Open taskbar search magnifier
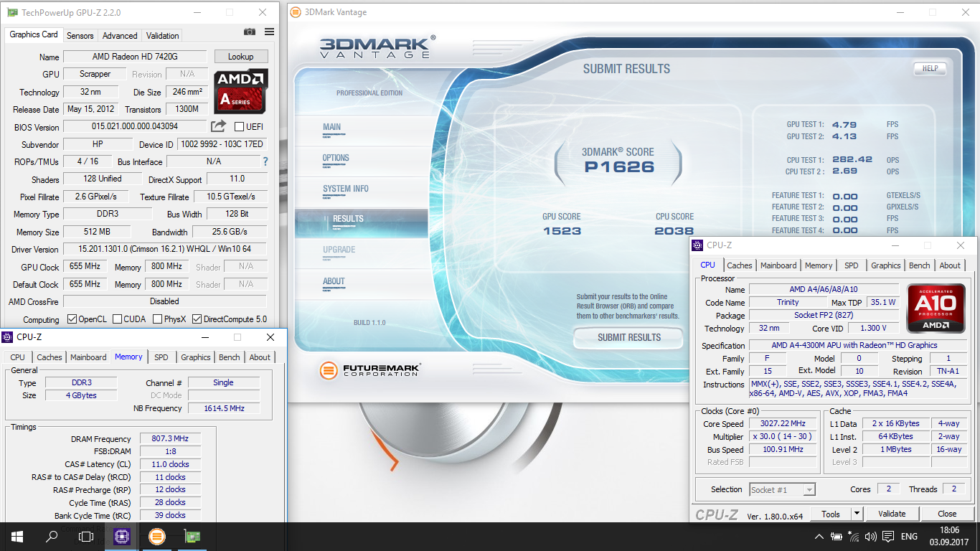The width and height of the screenshot is (980, 551). 52,537
